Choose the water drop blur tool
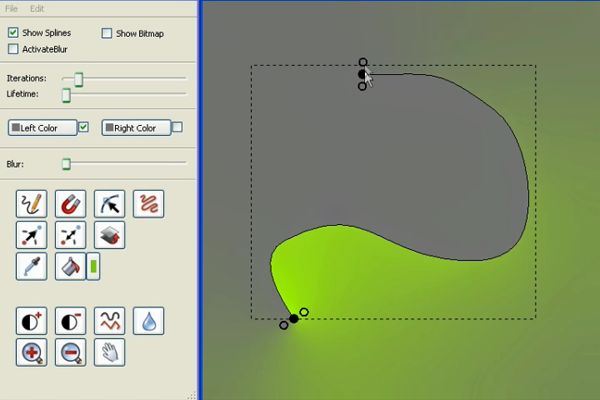 click(x=148, y=321)
